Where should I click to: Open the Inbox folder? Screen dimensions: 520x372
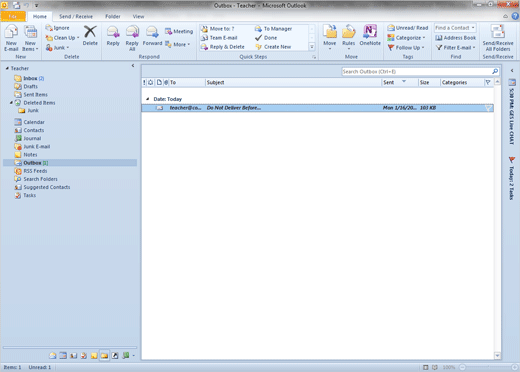29,78
